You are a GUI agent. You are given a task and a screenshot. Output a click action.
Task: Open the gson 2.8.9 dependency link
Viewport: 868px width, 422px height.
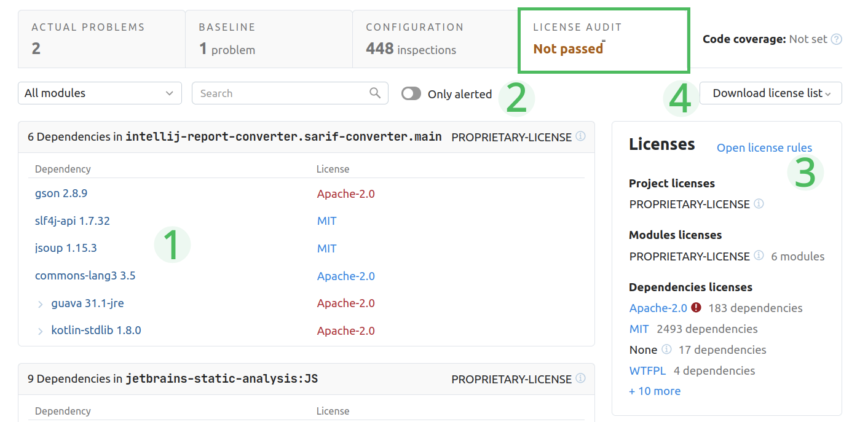tap(61, 193)
